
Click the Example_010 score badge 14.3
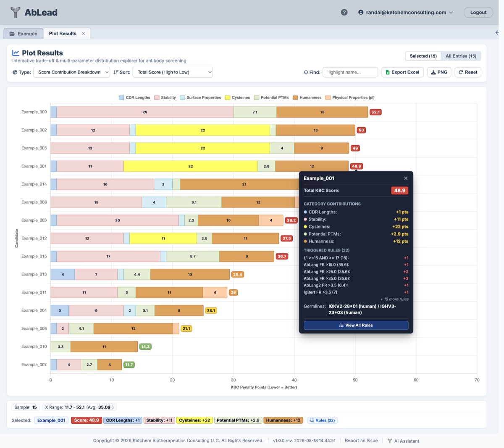click(x=145, y=347)
